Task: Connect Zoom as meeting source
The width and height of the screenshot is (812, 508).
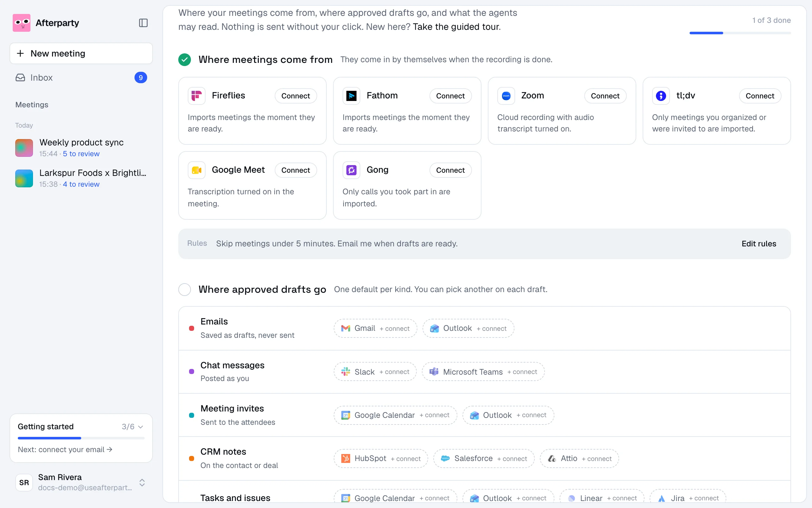Action: tap(605, 96)
